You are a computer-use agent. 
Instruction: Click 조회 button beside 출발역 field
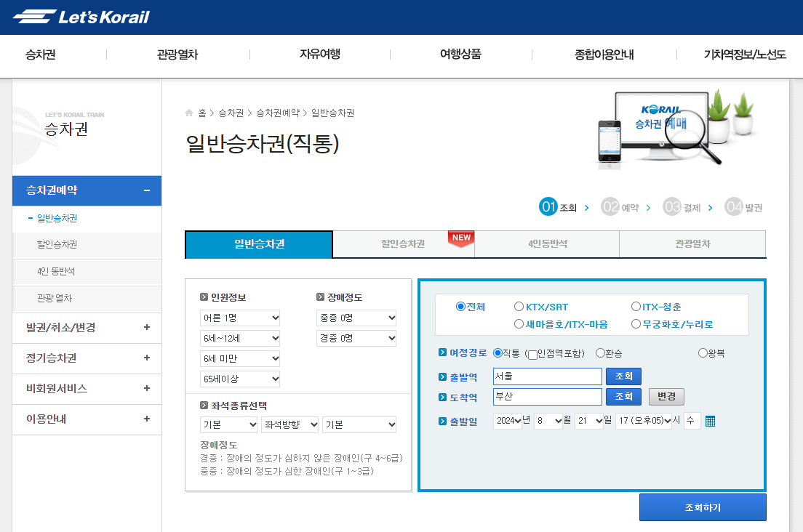[x=623, y=376]
